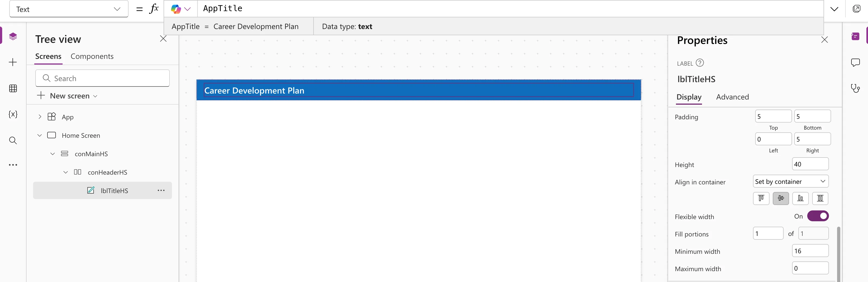Open the Comments speech bubble icon
The image size is (868, 282).
(x=855, y=63)
